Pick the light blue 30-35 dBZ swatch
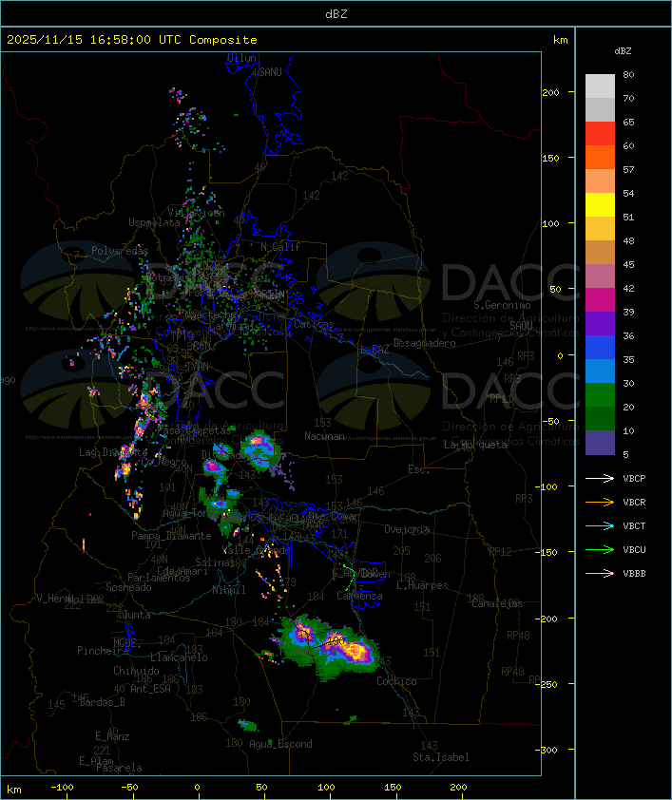The height and width of the screenshot is (800, 672). click(x=600, y=371)
